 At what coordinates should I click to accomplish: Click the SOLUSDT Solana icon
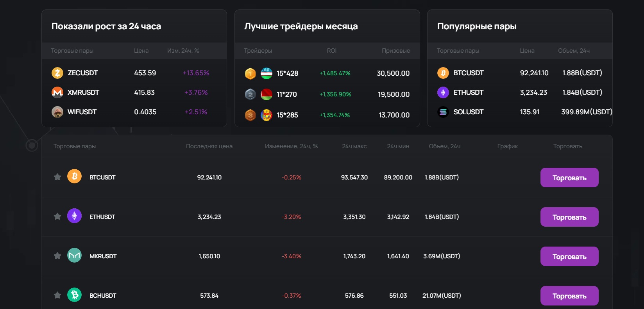[443, 112]
